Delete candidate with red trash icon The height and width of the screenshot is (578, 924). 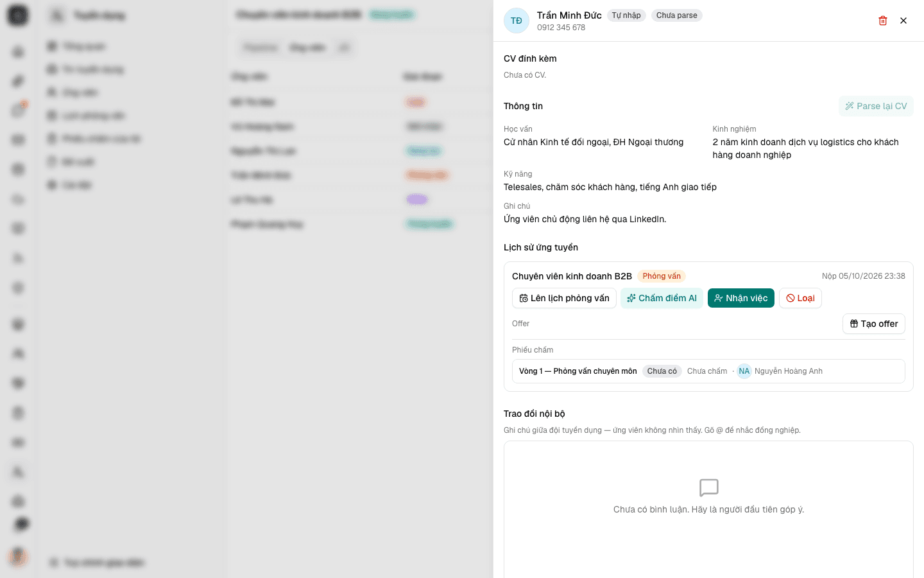(x=883, y=21)
